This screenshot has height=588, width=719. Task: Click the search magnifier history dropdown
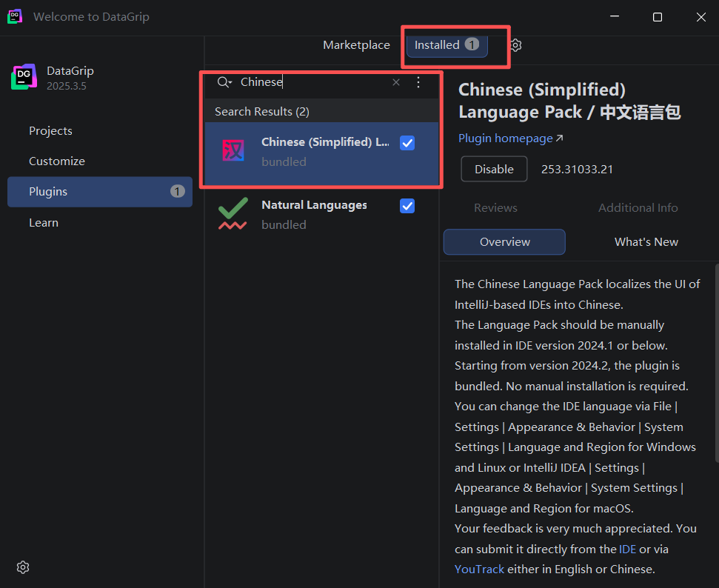coord(224,82)
